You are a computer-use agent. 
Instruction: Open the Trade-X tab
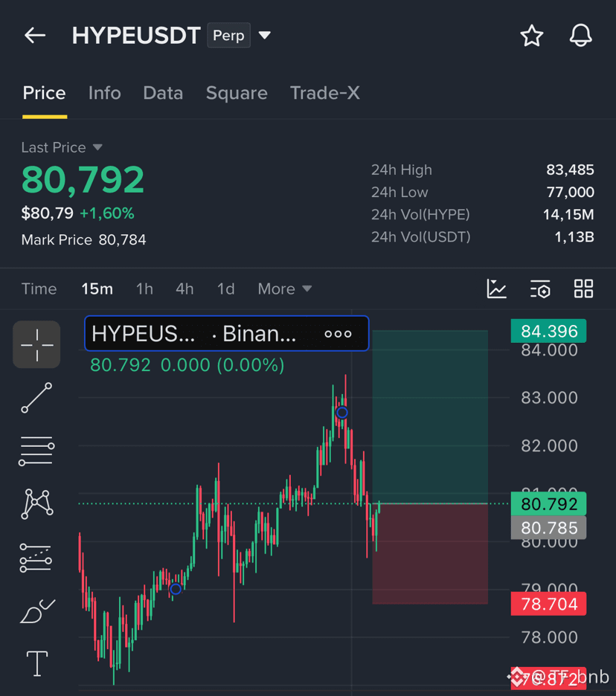pos(324,93)
